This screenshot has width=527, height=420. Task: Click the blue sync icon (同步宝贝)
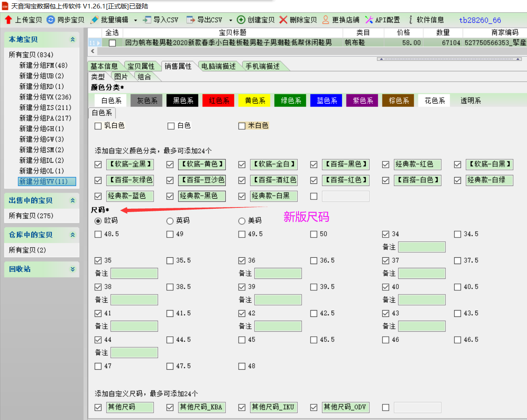click(x=51, y=20)
